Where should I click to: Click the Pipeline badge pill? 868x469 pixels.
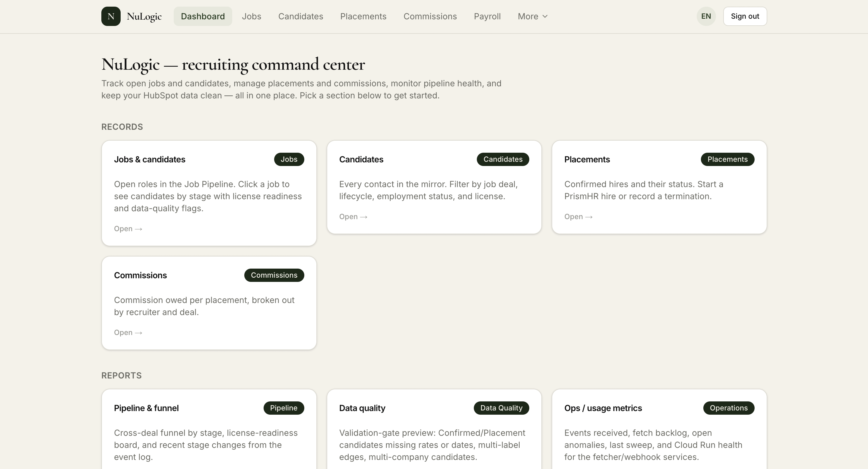[x=284, y=408]
